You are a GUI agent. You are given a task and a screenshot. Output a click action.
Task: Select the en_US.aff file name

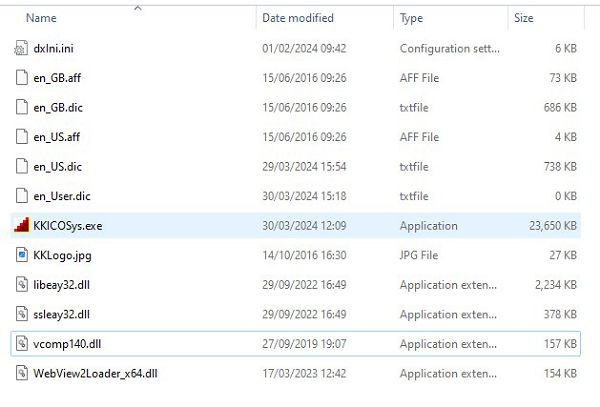57,137
